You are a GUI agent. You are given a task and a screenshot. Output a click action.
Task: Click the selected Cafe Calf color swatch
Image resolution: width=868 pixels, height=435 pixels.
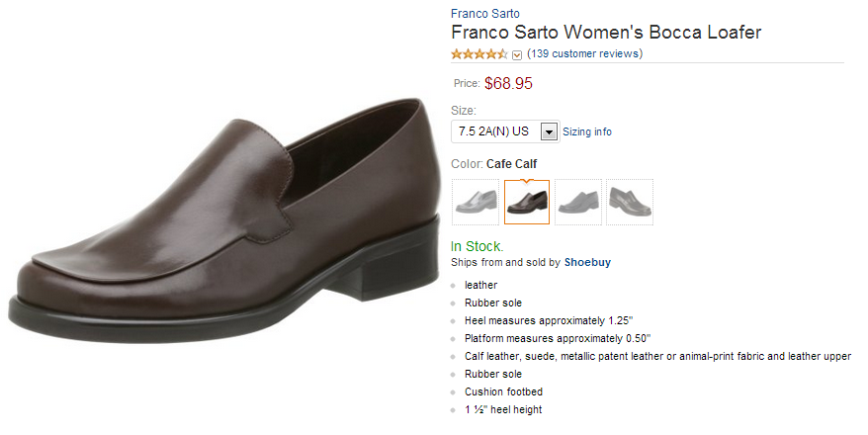coord(527,202)
